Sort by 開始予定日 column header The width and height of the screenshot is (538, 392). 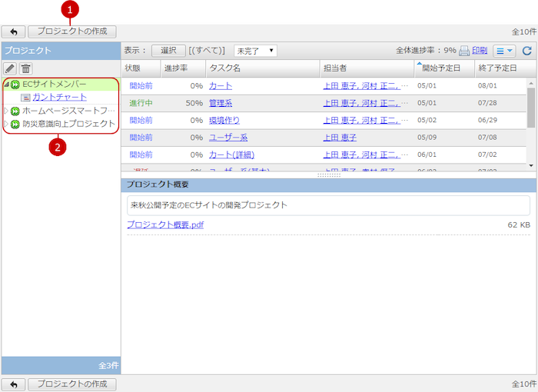click(442, 68)
